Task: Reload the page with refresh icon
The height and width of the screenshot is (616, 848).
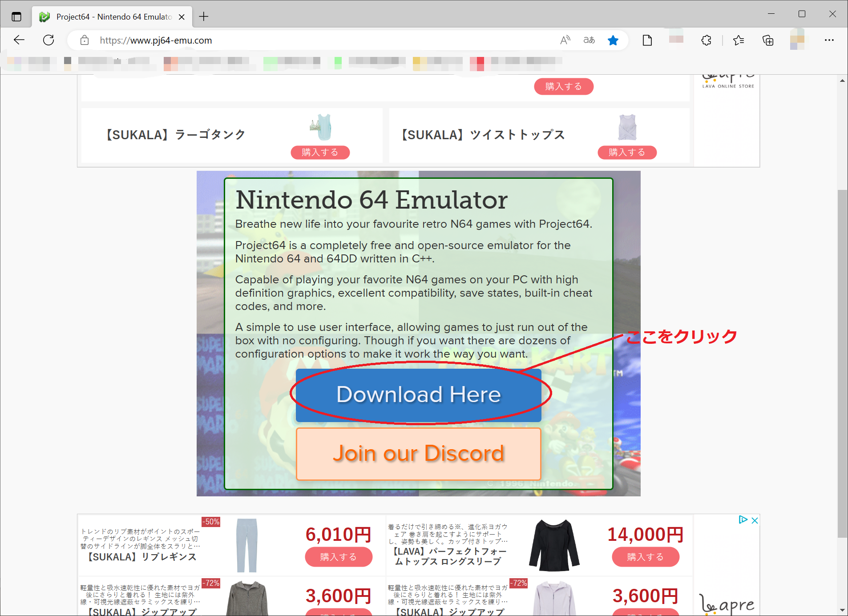Action: 48,40
